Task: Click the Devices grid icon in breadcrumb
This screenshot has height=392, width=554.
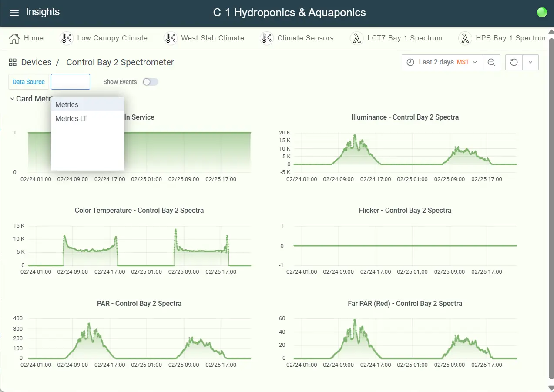Action: point(13,62)
